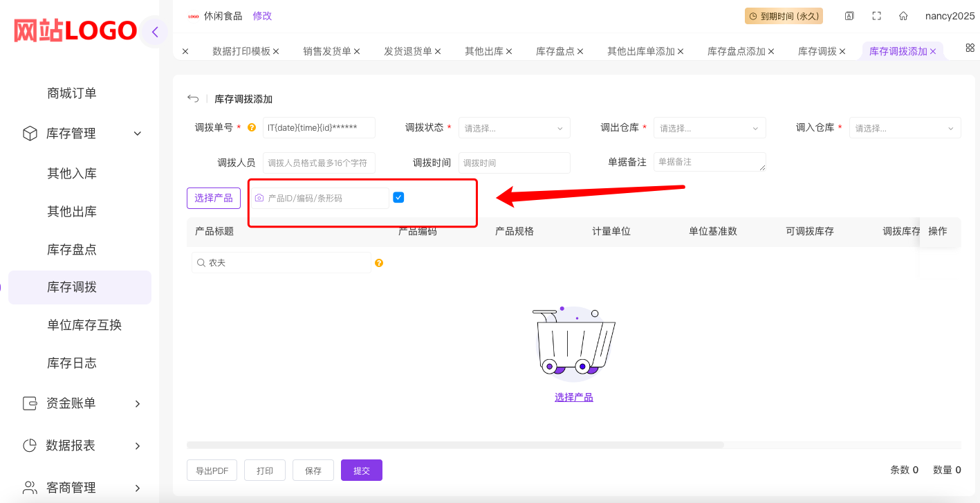Collapse the 库存管理 sidebar menu
Screen dimensions: 980x503
point(137,134)
